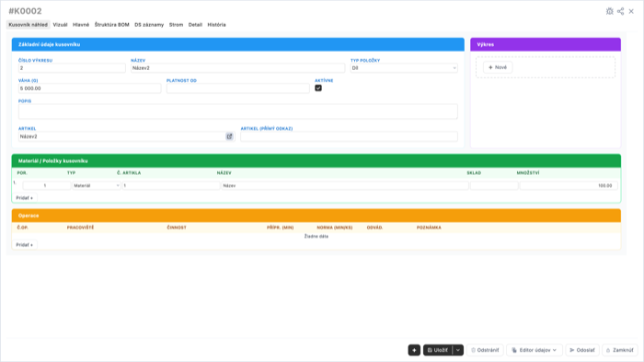Click the Množství field showing 100.00
644x362 pixels.
[x=569, y=186]
